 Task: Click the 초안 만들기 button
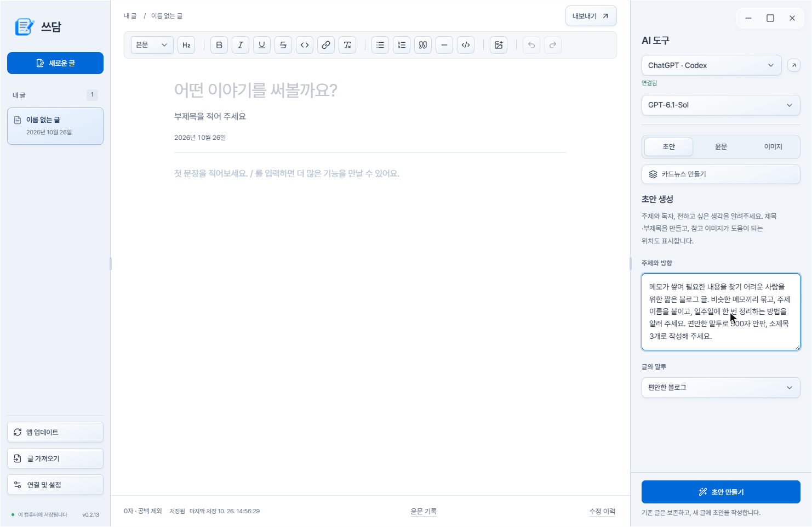(x=721, y=492)
